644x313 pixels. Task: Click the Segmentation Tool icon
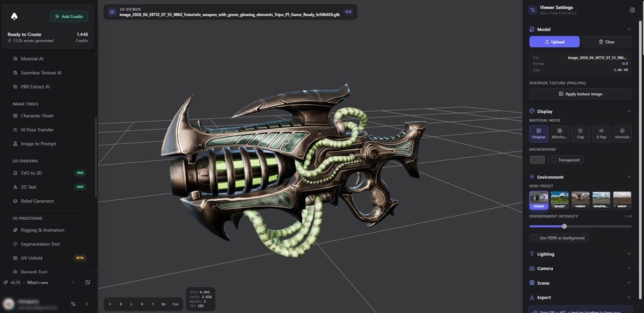(x=15, y=244)
